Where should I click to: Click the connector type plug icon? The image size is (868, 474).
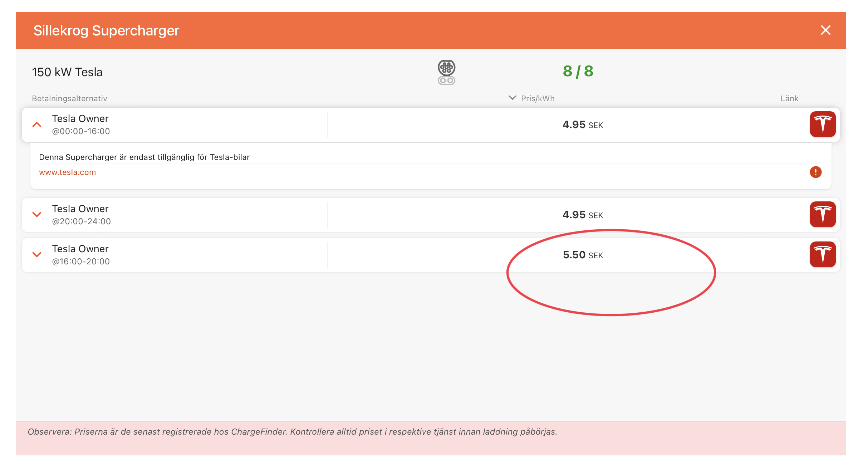[x=446, y=73]
